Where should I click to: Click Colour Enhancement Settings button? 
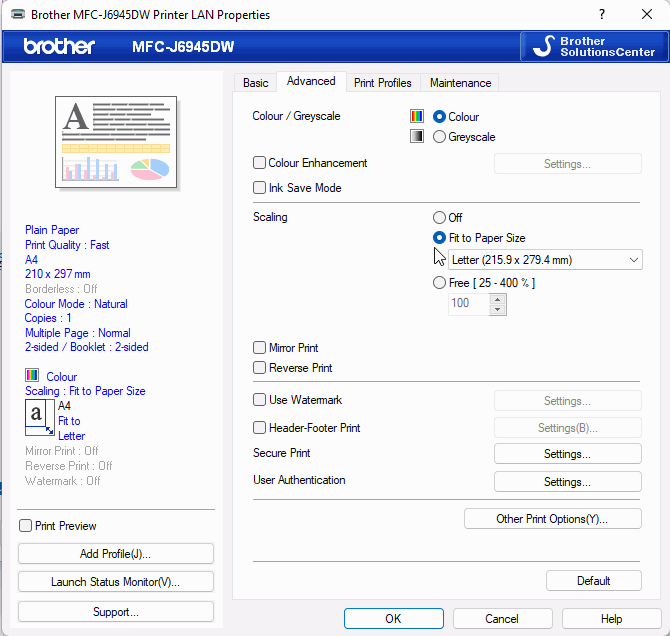(x=567, y=164)
